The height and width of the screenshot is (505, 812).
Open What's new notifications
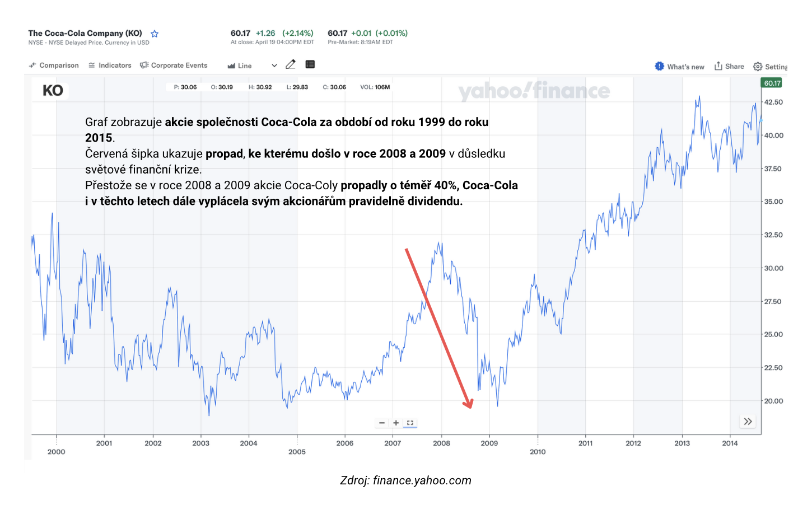(679, 67)
